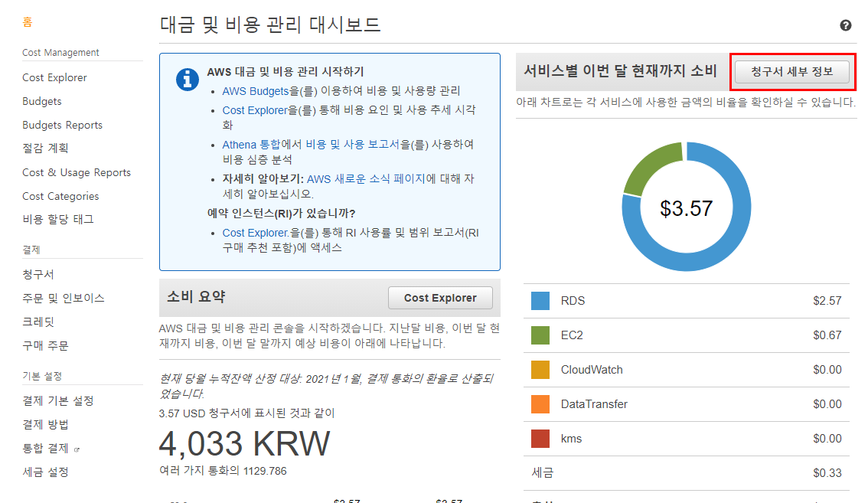Click the orange DataTransfer color swatch

pos(540,403)
